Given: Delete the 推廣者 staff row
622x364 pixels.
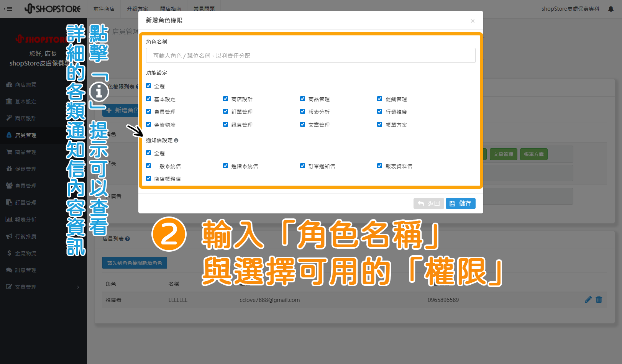Looking at the screenshot, I should (599, 300).
